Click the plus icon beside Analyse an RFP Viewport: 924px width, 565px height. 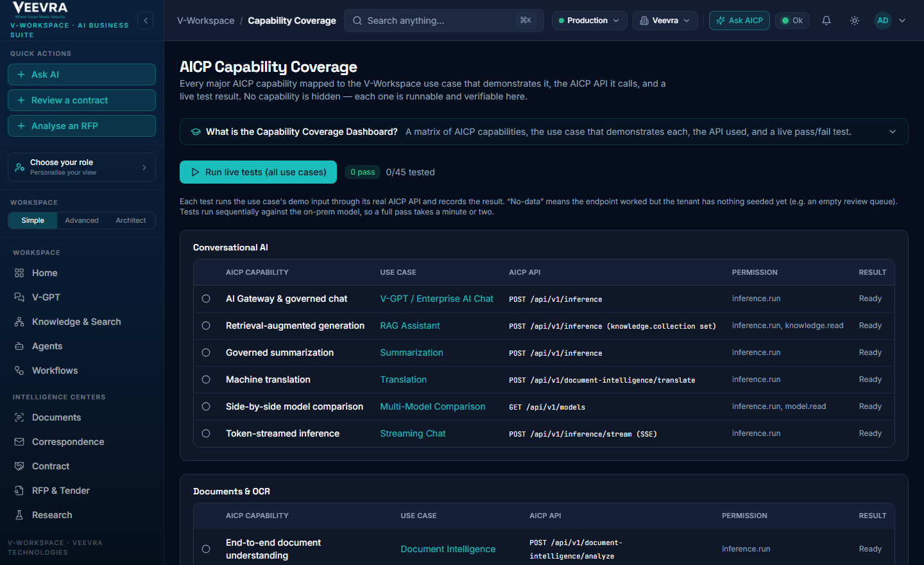pos(21,126)
